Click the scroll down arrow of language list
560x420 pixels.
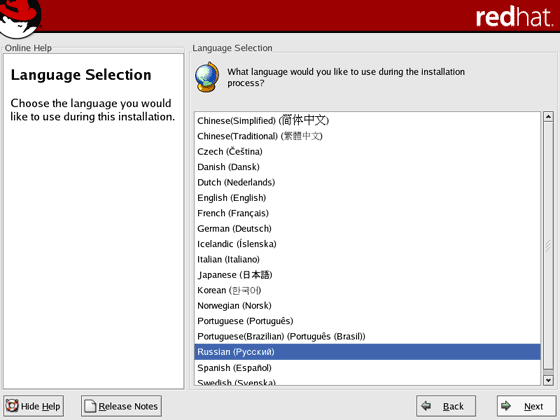click(x=548, y=380)
